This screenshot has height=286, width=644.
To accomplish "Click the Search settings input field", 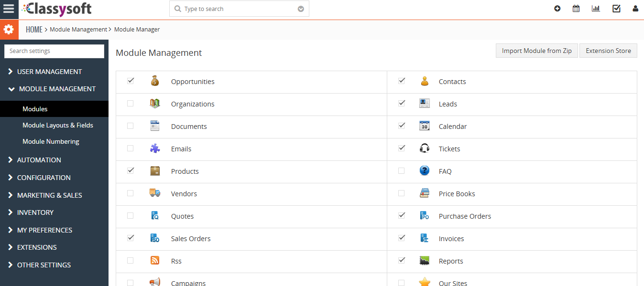I will [x=54, y=51].
